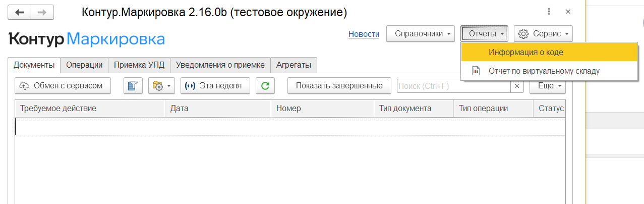Close the Контур.Маркировка window with X

pos(568,12)
